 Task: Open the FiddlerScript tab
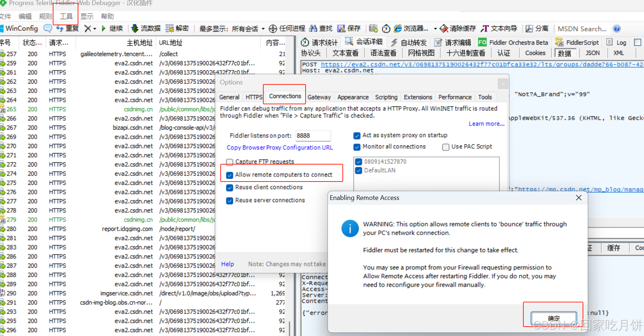click(x=577, y=42)
